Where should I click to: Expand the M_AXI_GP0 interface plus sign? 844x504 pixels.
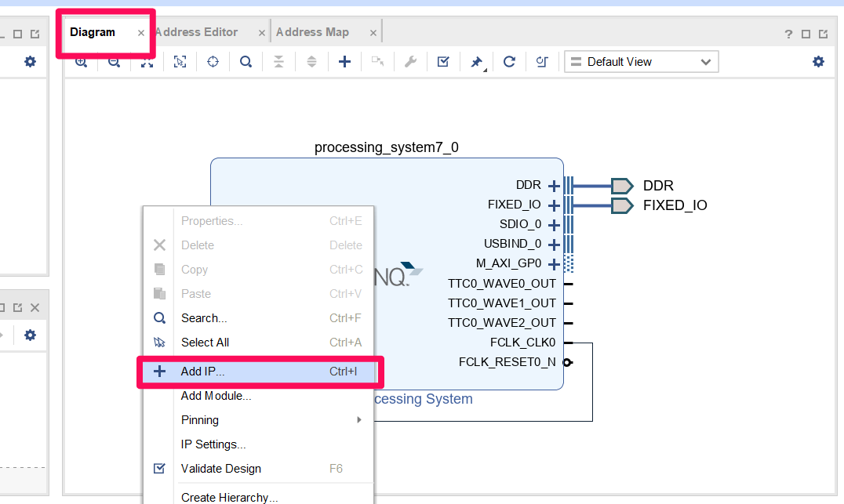click(x=554, y=264)
